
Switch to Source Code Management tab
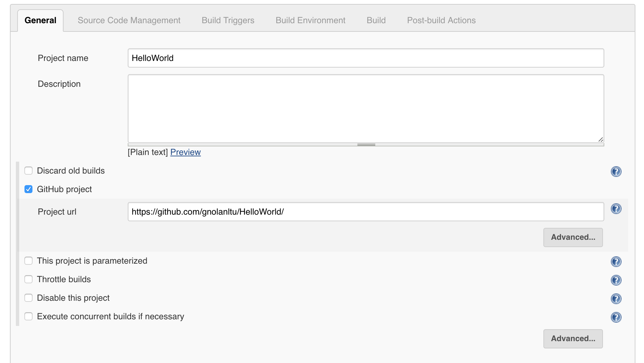click(129, 20)
